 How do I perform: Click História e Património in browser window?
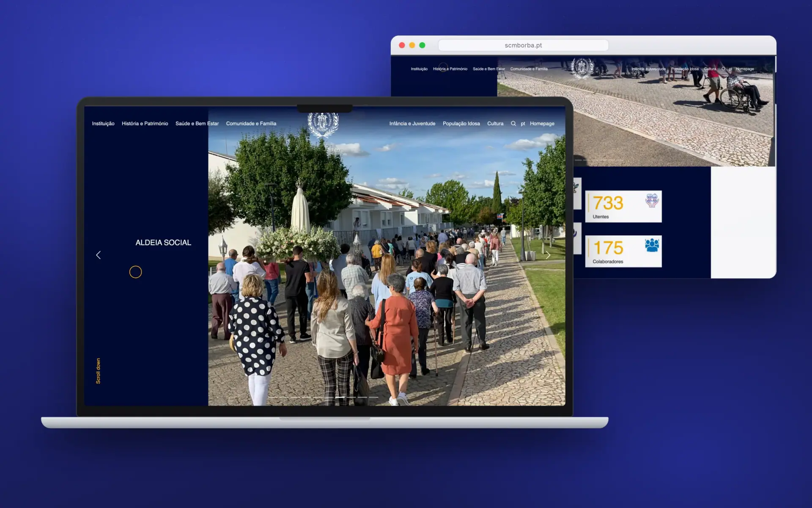[x=450, y=69]
